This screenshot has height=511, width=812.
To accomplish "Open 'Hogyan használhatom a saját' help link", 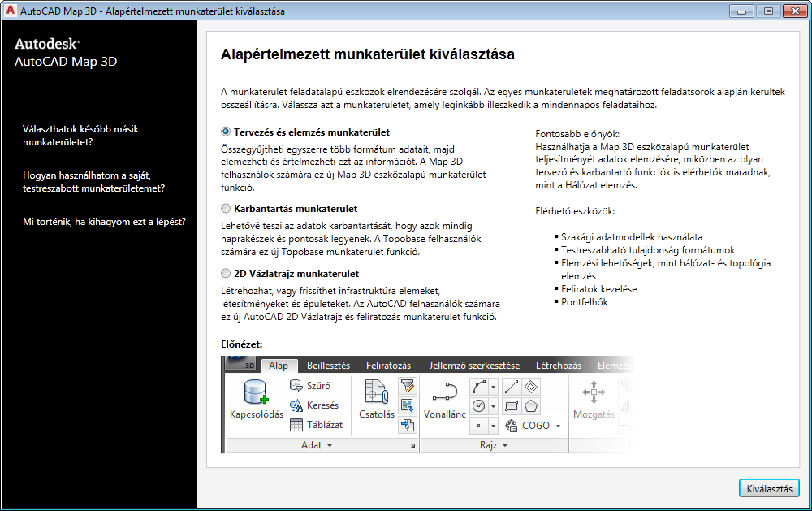I will click(93, 182).
